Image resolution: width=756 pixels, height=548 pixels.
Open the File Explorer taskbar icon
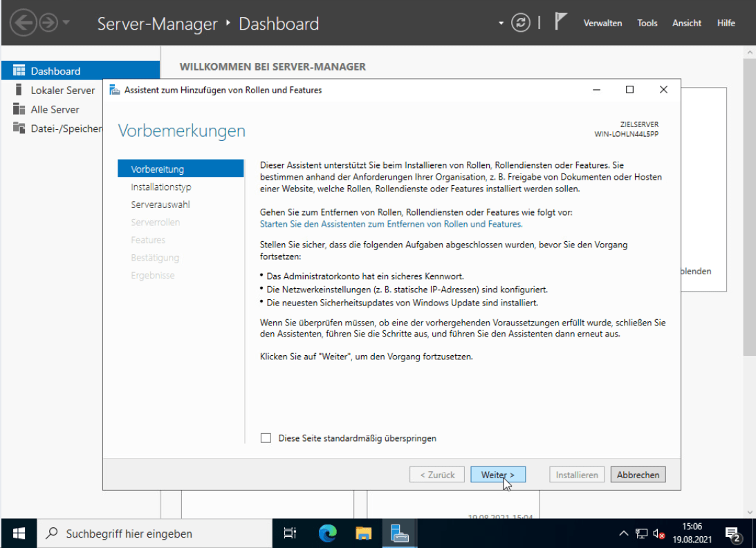pyautogui.click(x=364, y=533)
